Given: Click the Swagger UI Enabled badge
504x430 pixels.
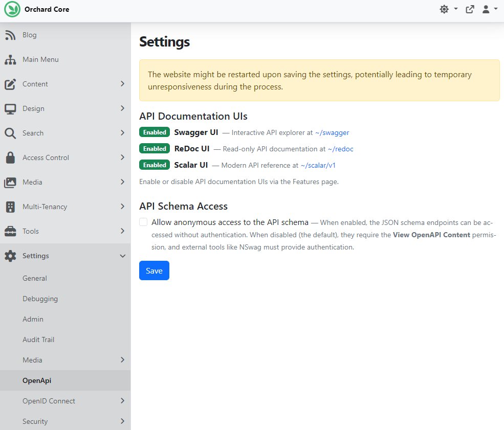Looking at the screenshot, I should tap(155, 132).
